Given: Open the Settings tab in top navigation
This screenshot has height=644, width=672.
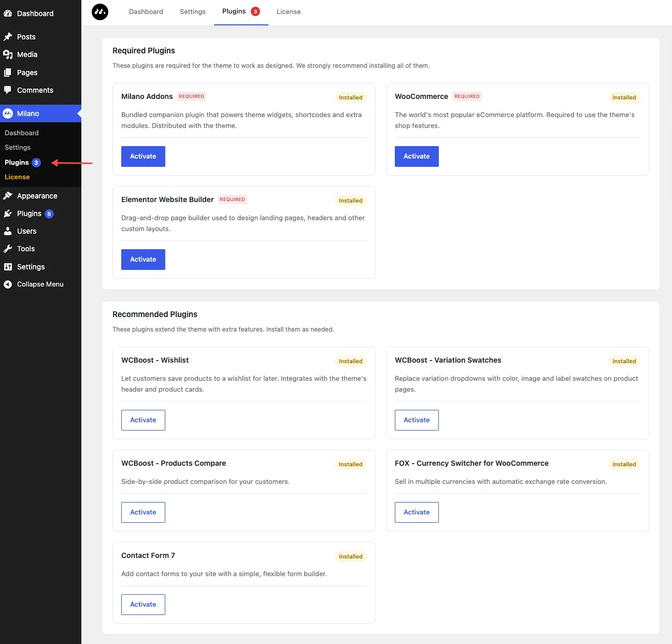Looking at the screenshot, I should pos(193,11).
